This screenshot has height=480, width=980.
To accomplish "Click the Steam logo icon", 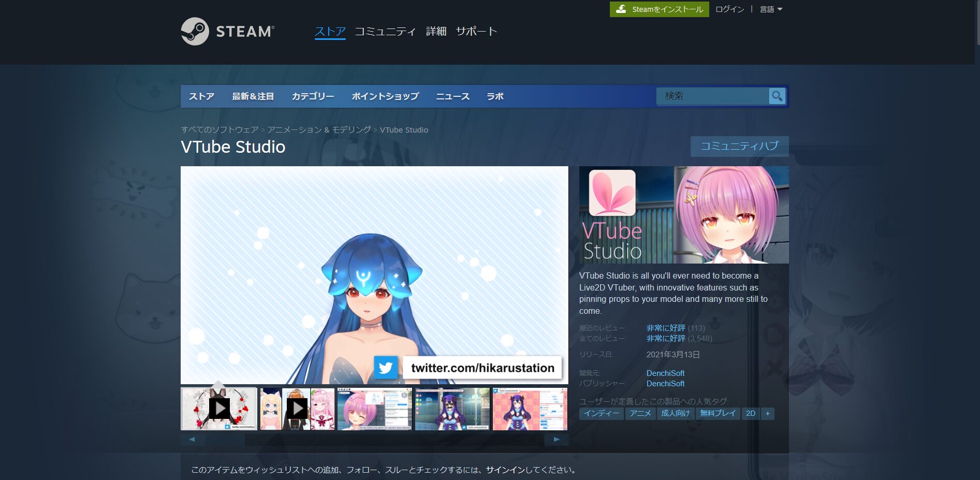I will [195, 32].
